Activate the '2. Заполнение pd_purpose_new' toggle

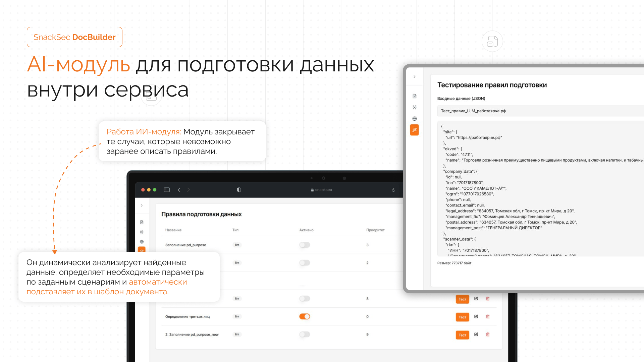point(305,335)
